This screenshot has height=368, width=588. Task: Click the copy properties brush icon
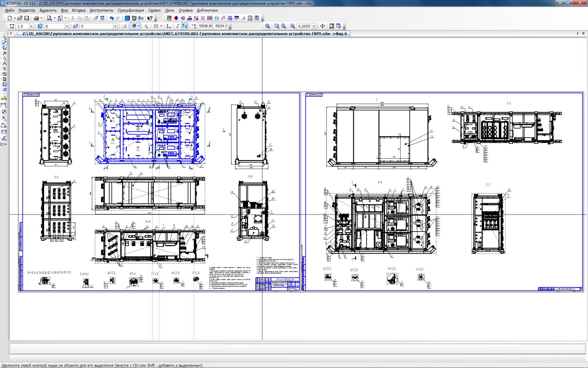(x=96, y=18)
